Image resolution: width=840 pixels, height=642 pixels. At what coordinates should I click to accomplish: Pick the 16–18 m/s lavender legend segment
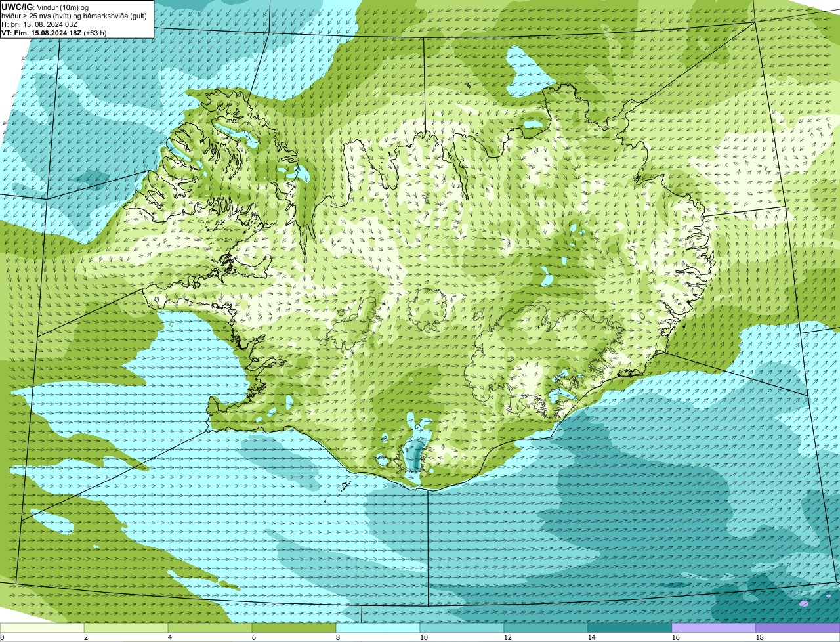(714, 628)
